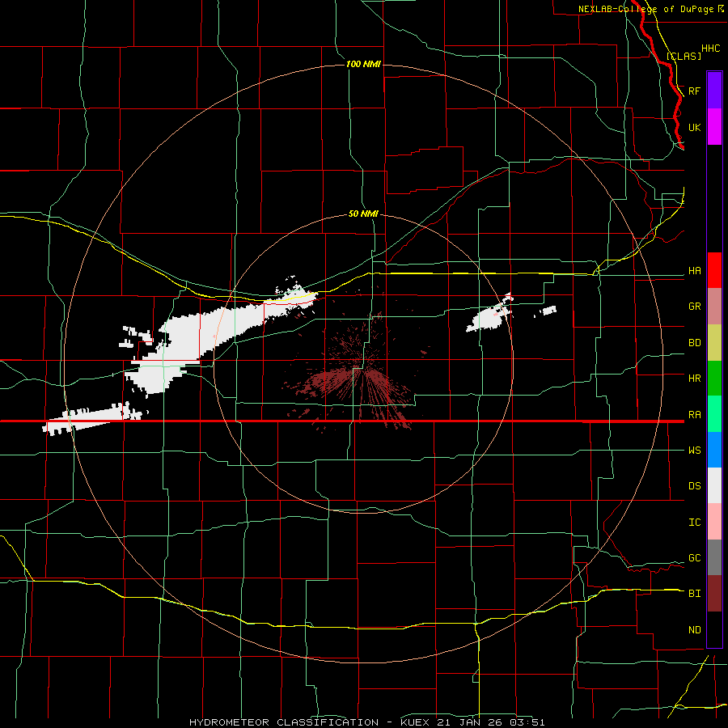This screenshot has height=728, width=728.
Task: Click the 'UK' legend label
Action: click(x=694, y=127)
